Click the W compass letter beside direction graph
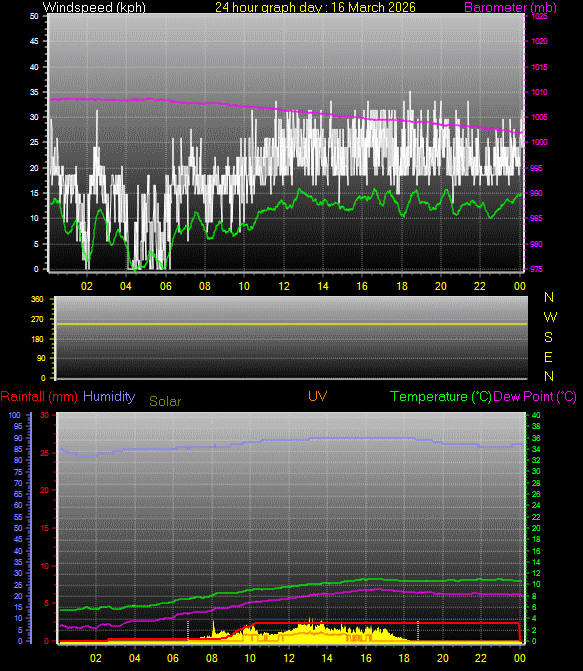583x671 pixels. click(x=550, y=317)
